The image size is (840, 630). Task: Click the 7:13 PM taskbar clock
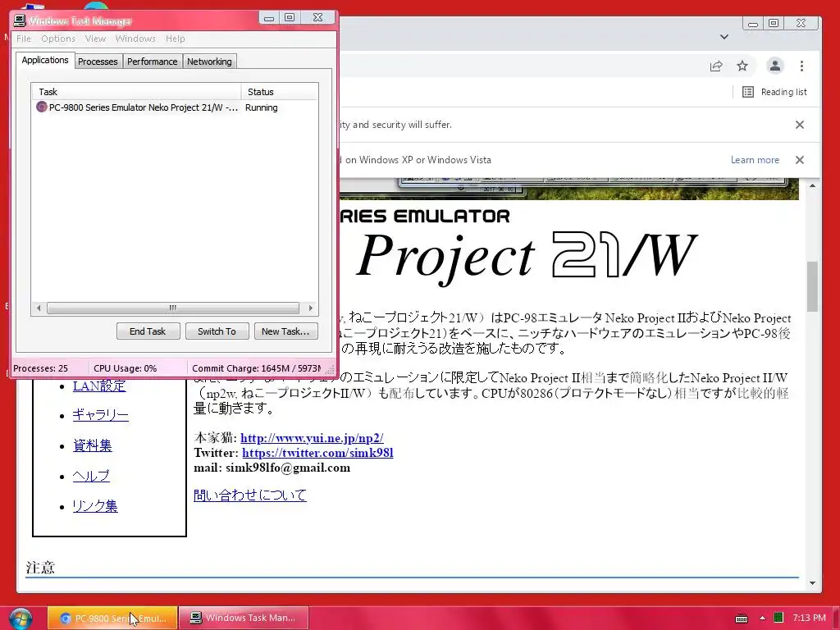click(x=809, y=619)
